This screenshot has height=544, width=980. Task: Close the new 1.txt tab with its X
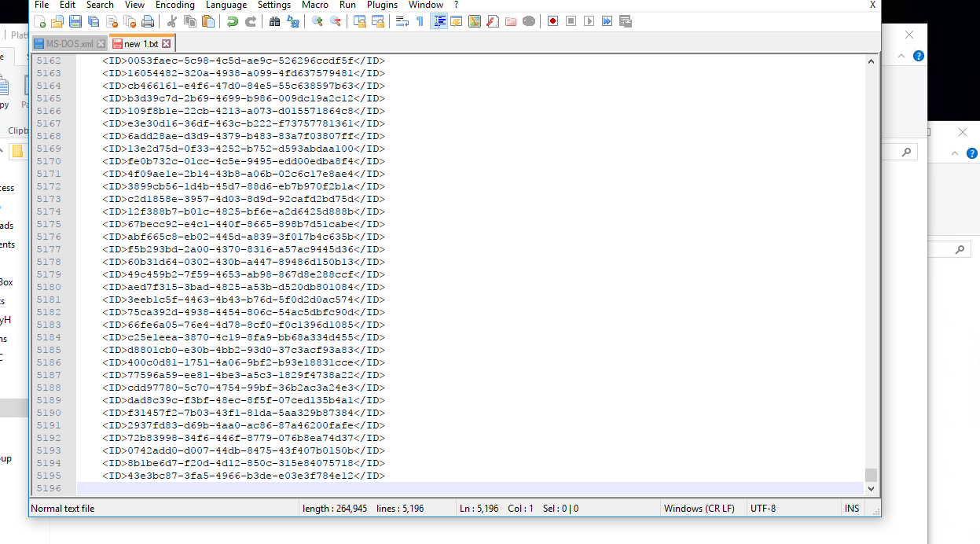pyautogui.click(x=166, y=43)
